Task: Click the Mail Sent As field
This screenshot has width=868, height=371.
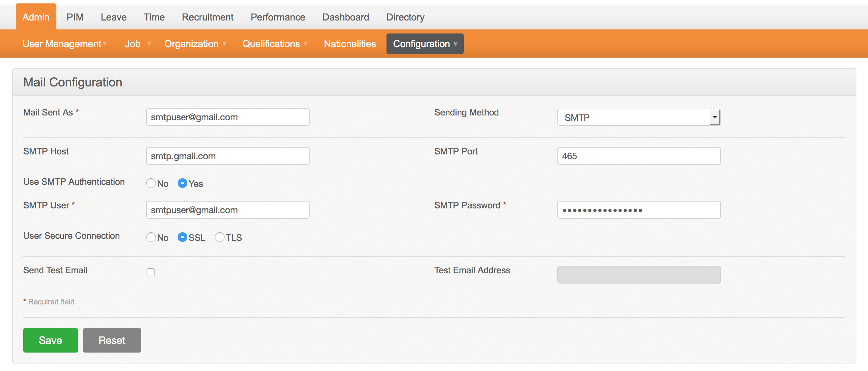Action: [228, 117]
